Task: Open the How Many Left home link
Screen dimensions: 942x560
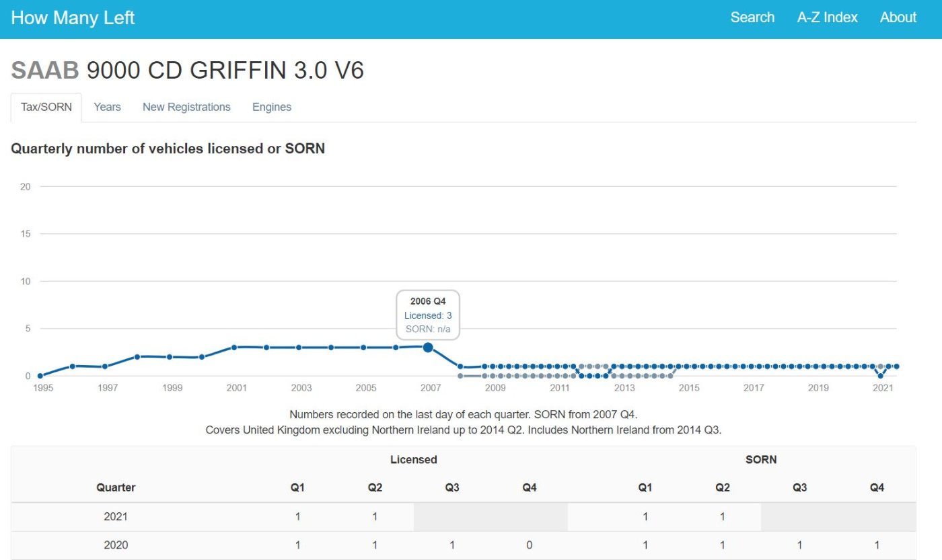Action: [x=73, y=17]
